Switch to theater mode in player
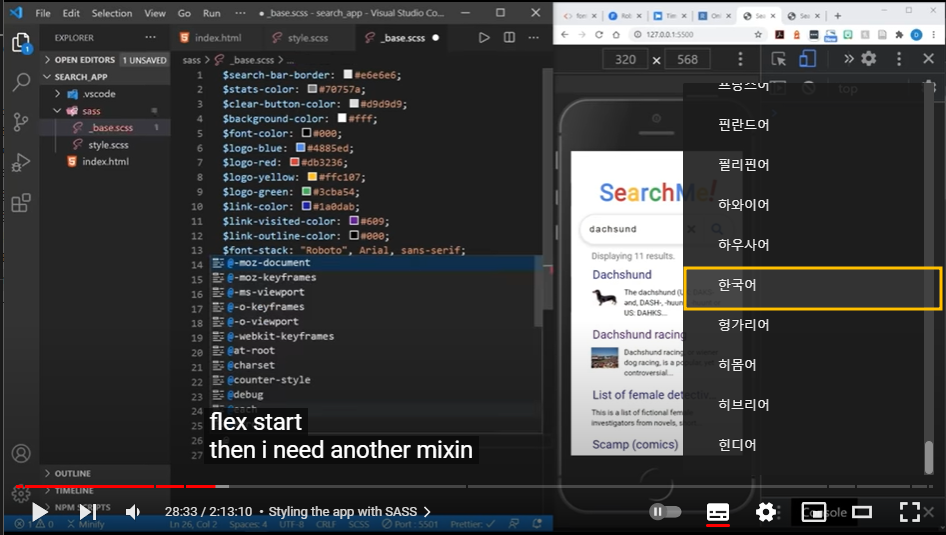The height and width of the screenshot is (535, 946). (862, 512)
